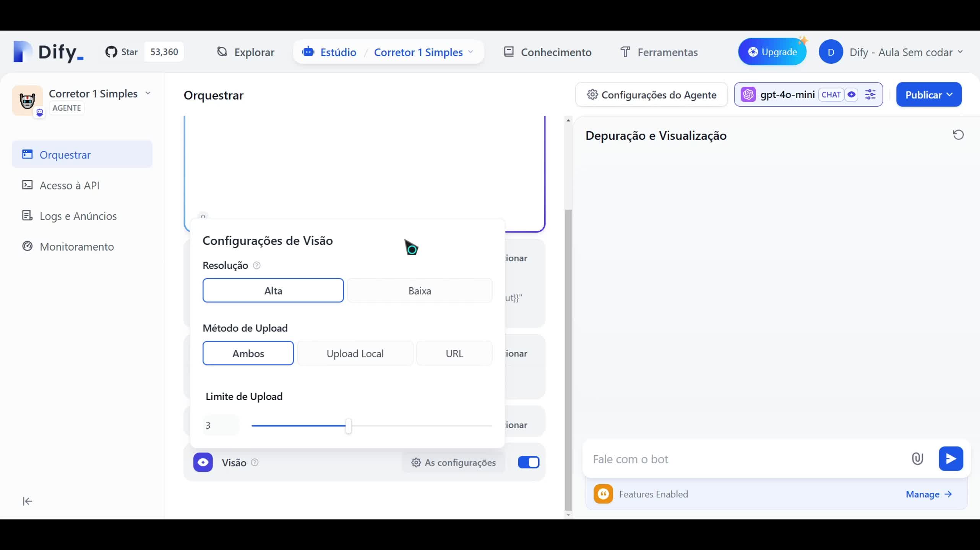This screenshot has width=980, height=550.
Task: Click the Dify logo
Action: tap(49, 52)
